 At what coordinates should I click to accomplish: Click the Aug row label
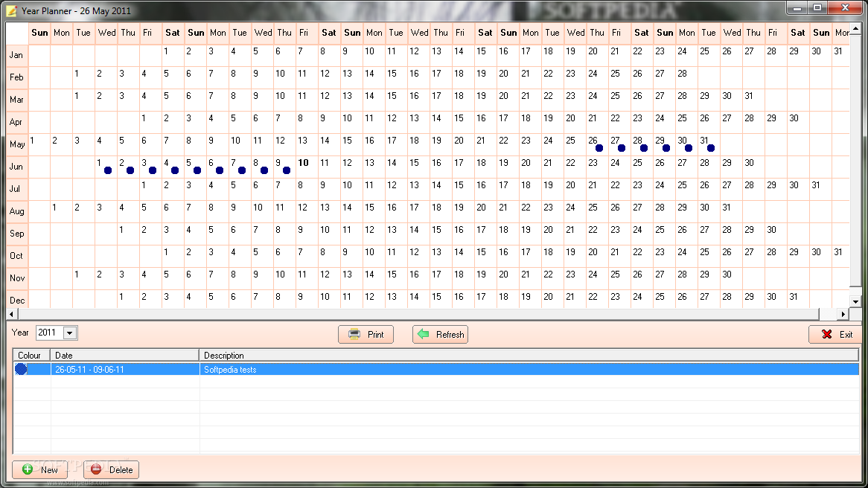pos(16,211)
